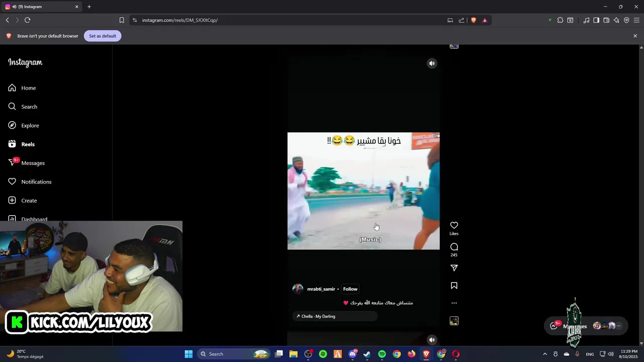Open Create in the sidebar

(23, 201)
